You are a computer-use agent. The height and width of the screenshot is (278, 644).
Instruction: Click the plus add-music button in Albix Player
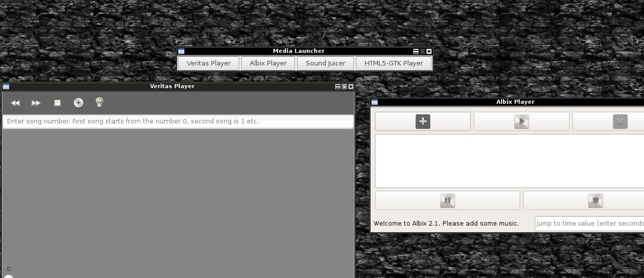(423, 121)
